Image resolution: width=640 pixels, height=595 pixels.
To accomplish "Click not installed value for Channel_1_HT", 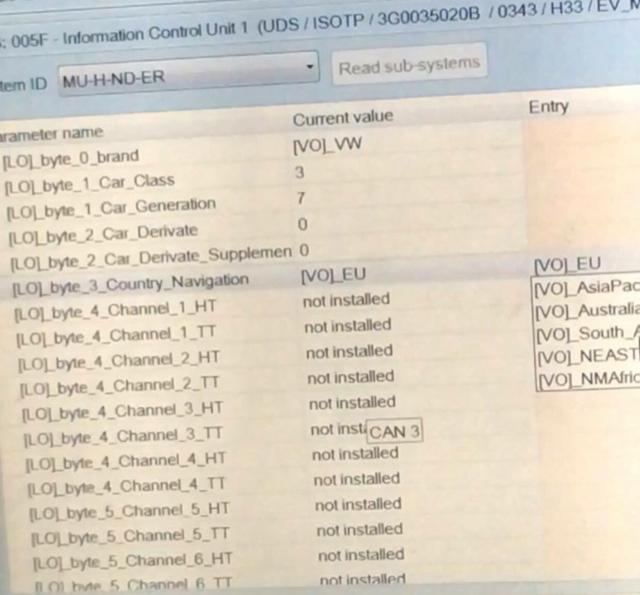I will [346, 301].
